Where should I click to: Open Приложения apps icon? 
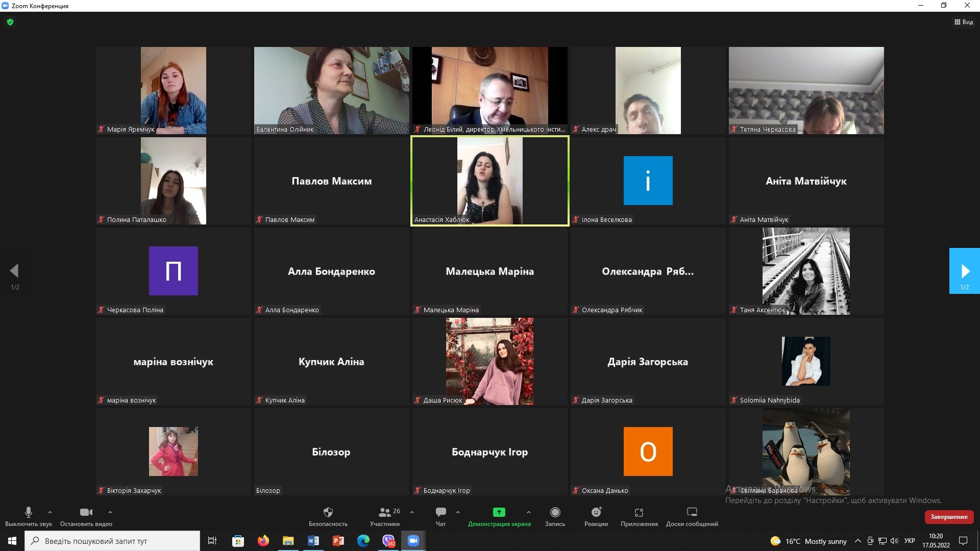tap(639, 513)
